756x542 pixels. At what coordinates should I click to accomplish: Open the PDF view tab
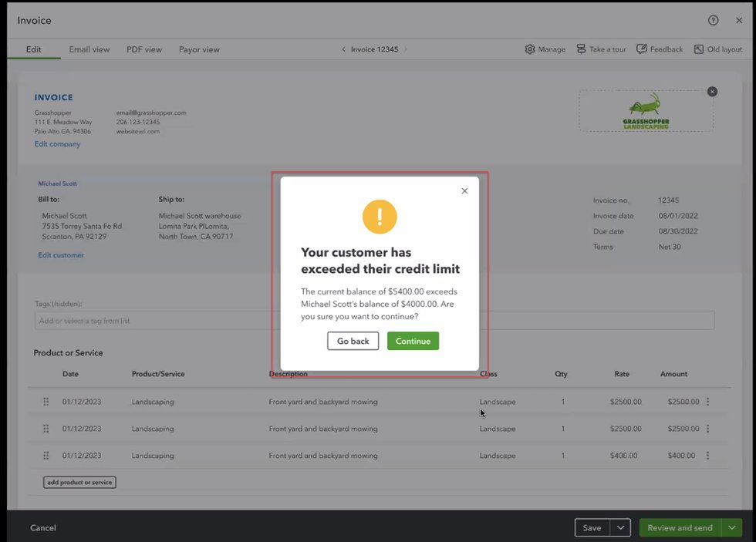(x=144, y=49)
